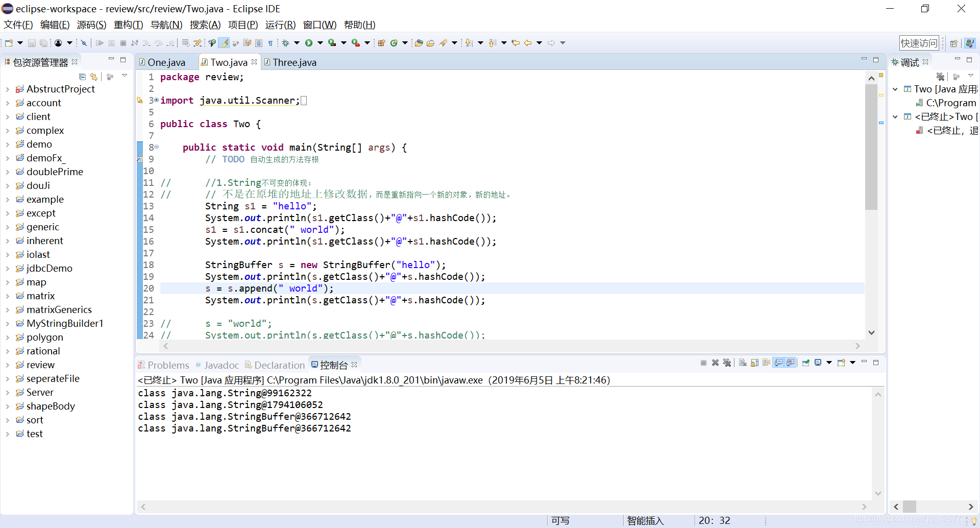
Task: Open the New wizard dropdown arrow
Action: click(x=20, y=43)
